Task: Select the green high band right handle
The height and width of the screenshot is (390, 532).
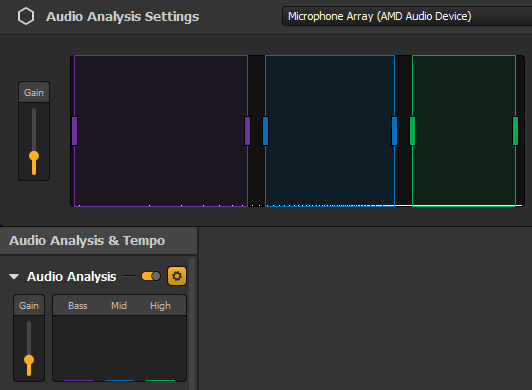Action: [515, 131]
